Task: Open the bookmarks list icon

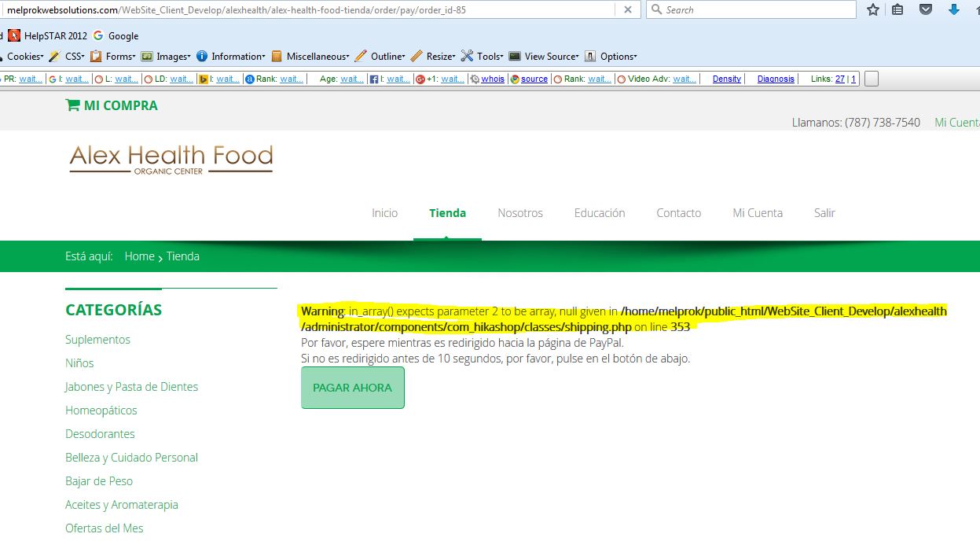Action: (x=897, y=10)
